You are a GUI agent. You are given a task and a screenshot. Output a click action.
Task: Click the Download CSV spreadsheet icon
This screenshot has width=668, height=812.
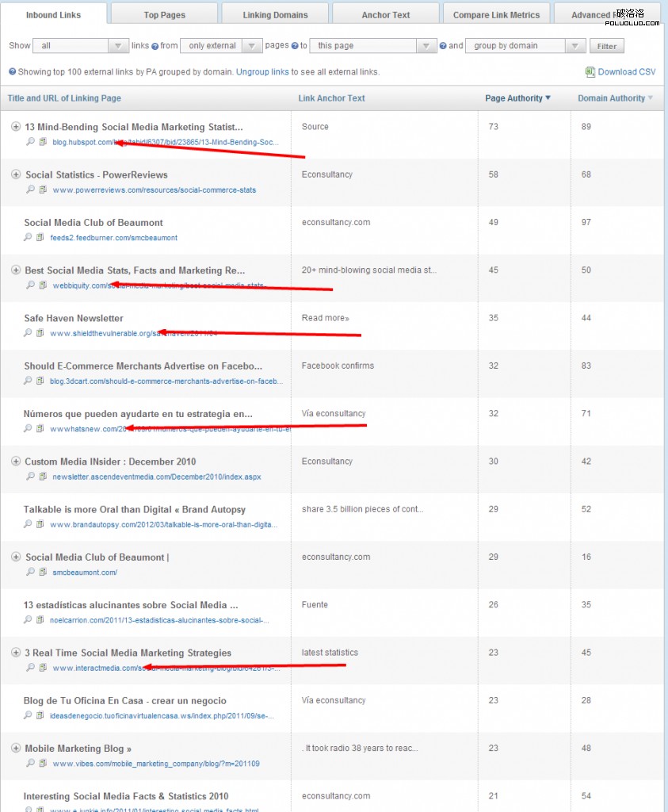[x=590, y=72]
